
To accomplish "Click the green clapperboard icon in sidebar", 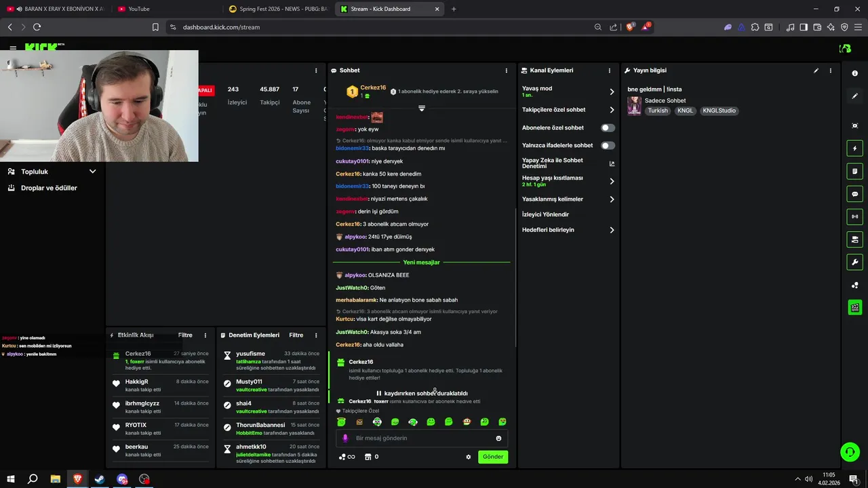I will pyautogui.click(x=854, y=308).
